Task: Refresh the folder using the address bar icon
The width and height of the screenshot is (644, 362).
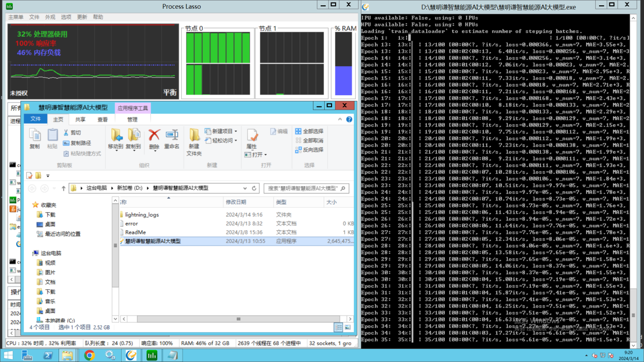Action: (254, 188)
